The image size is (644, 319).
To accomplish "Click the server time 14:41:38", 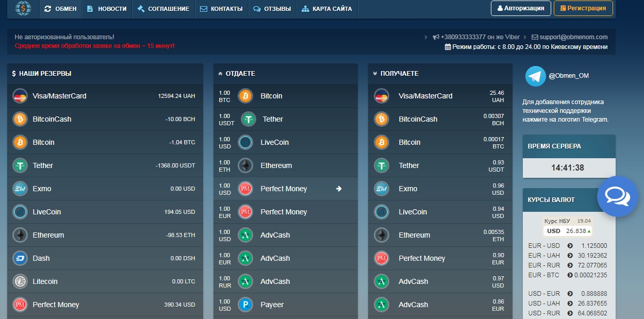I will tap(567, 167).
